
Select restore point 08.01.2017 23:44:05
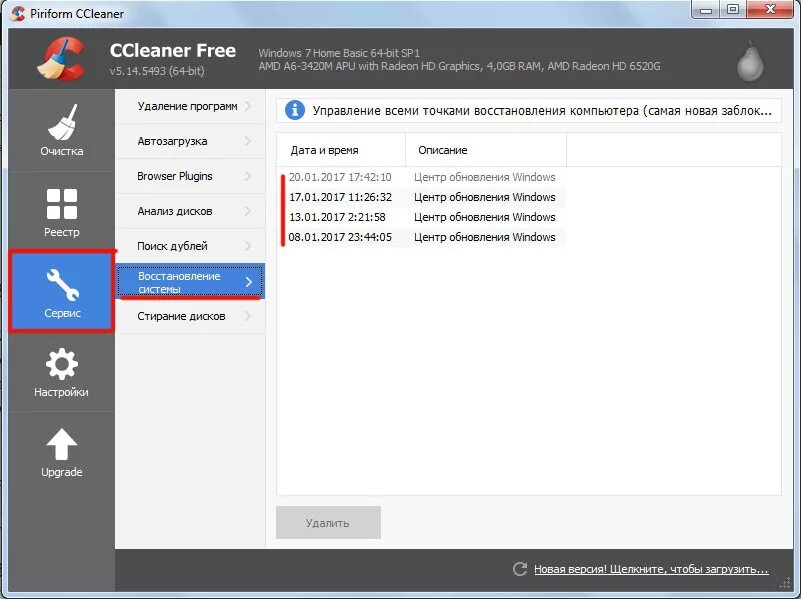340,237
